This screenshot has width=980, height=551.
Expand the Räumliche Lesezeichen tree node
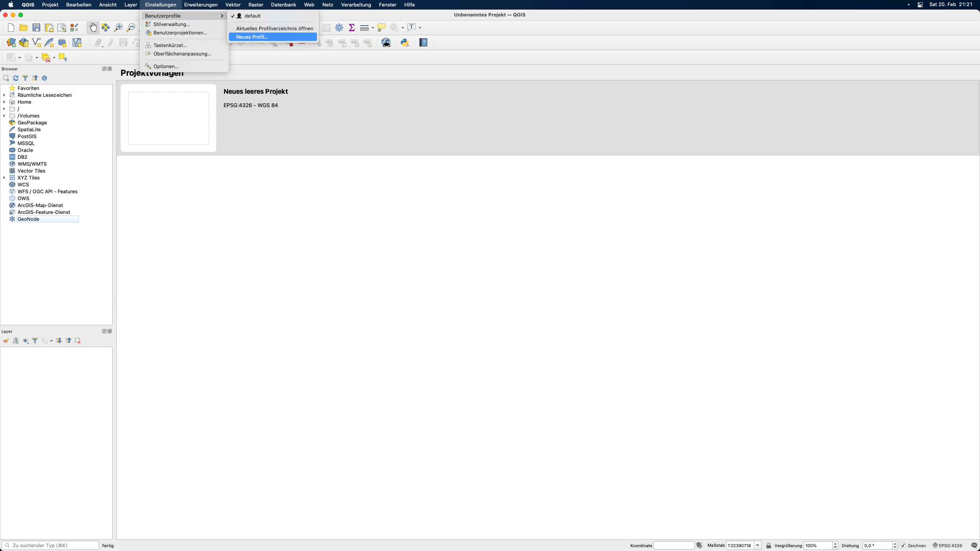click(4, 95)
